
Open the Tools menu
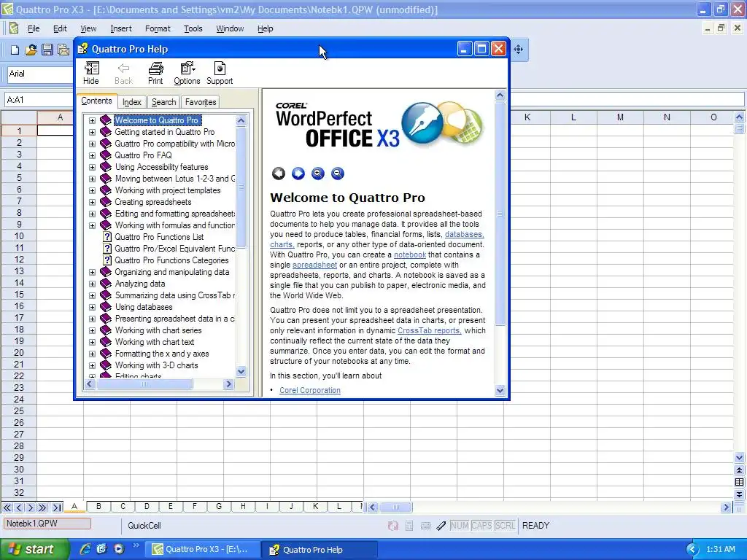pyautogui.click(x=193, y=28)
